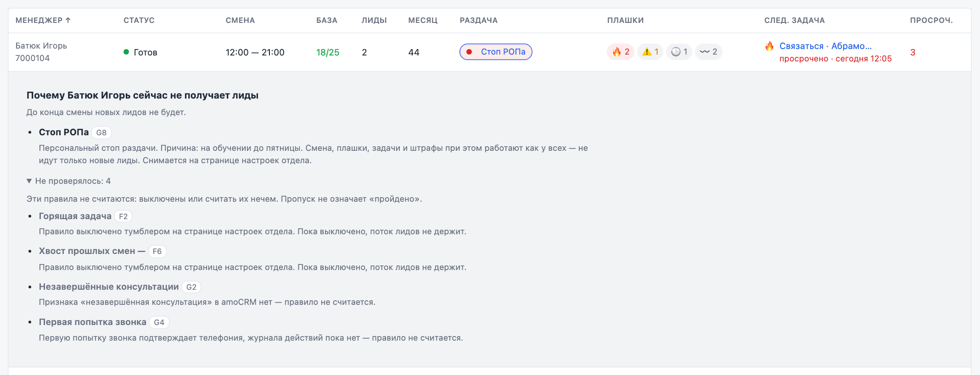
Task: Click the Готов status text
Action: point(146,52)
